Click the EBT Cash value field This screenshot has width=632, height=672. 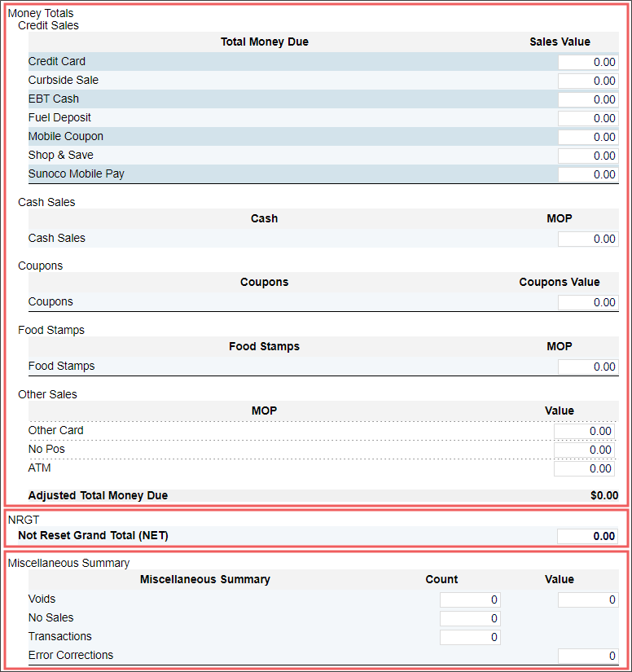pos(588,100)
